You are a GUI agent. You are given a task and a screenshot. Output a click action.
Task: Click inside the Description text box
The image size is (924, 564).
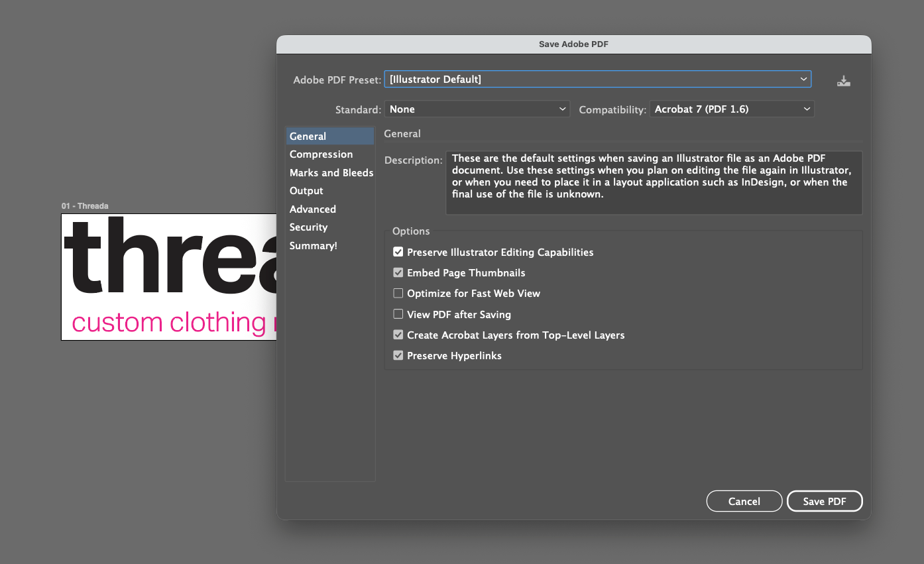(x=654, y=183)
